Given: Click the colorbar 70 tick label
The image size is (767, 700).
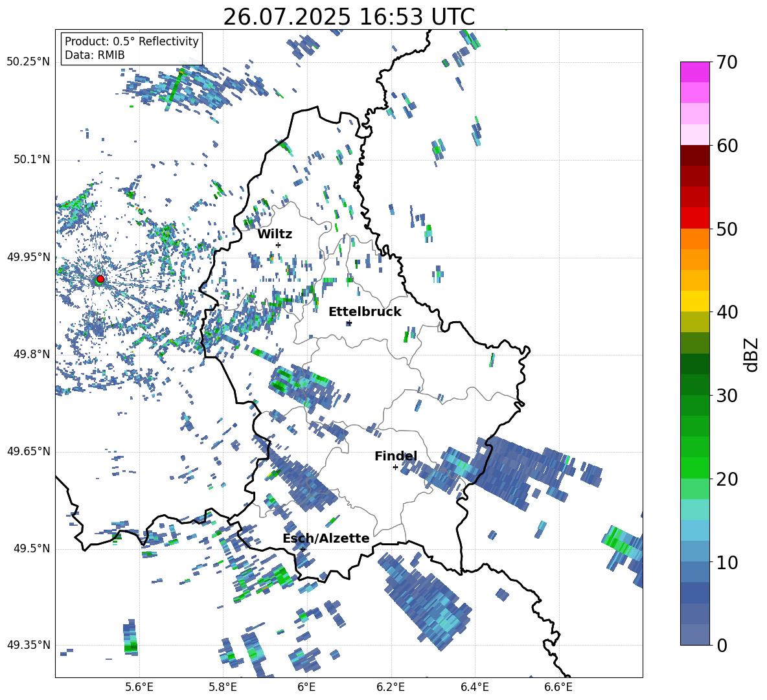Looking at the screenshot, I should 727,63.
